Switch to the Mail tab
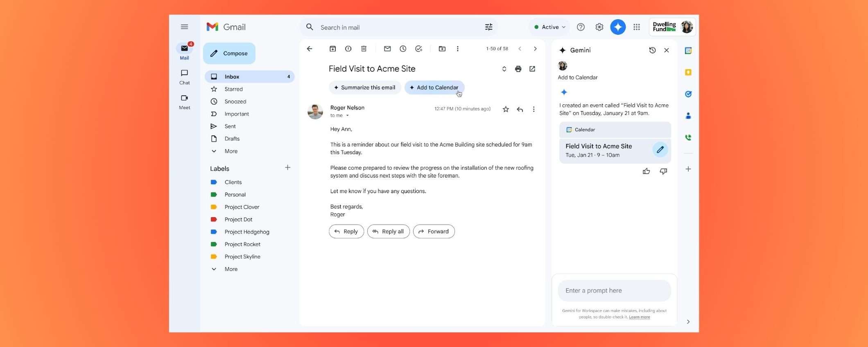Screen dimensions: 868x347 click(x=184, y=52)
